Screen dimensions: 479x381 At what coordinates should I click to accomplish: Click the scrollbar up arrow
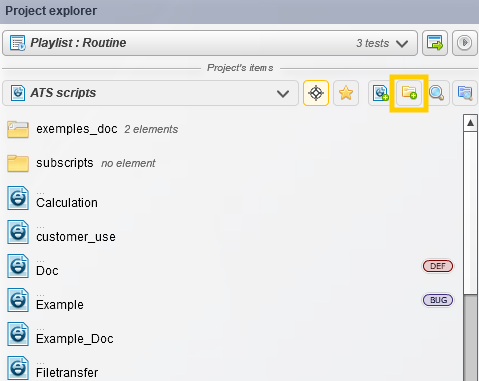pos(470,123)
